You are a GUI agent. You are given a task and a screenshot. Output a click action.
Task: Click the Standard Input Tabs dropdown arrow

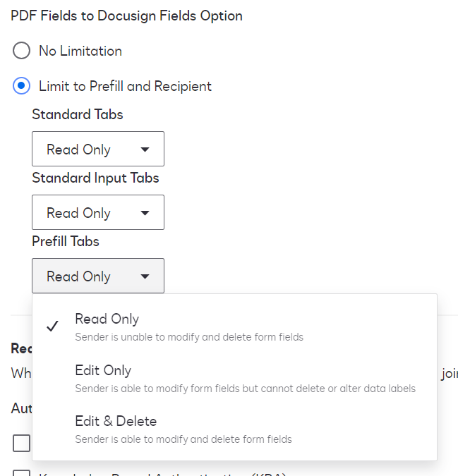pos(145,213)
